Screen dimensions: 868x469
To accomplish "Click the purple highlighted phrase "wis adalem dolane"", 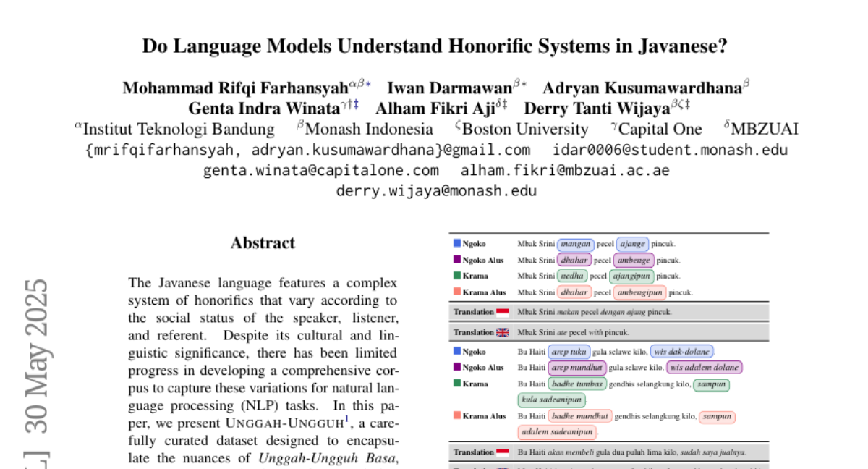I will [704, 368].
